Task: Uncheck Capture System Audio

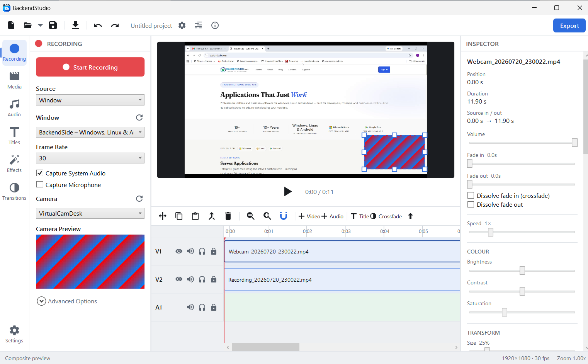Action: pos(40,173)
